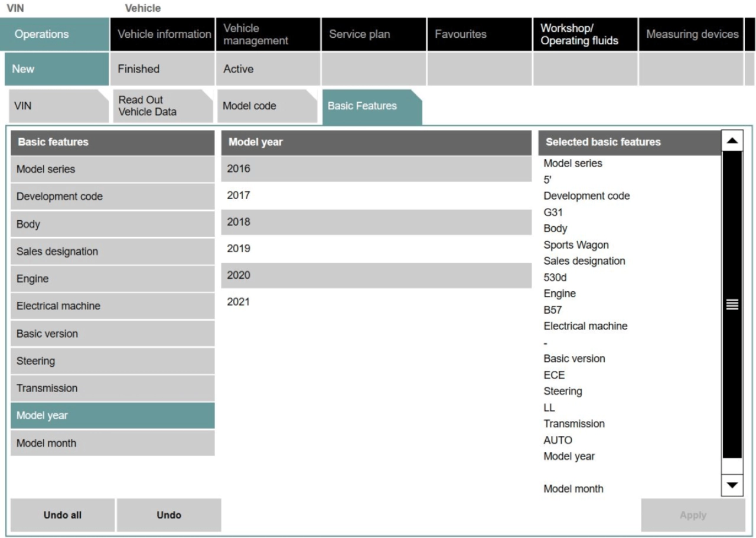Click the scroll down arrow in the features list
The image size is (756, 538).
tap(732, 485)
